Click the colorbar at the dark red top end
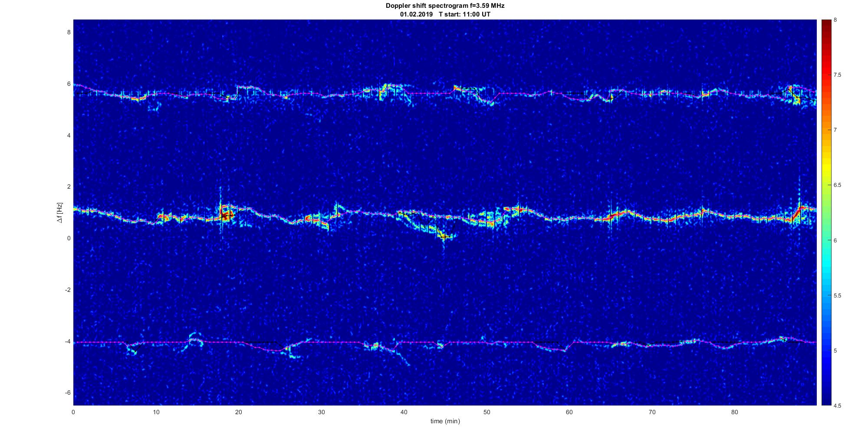This screenshot has height=435, width=868. (826, 23)
